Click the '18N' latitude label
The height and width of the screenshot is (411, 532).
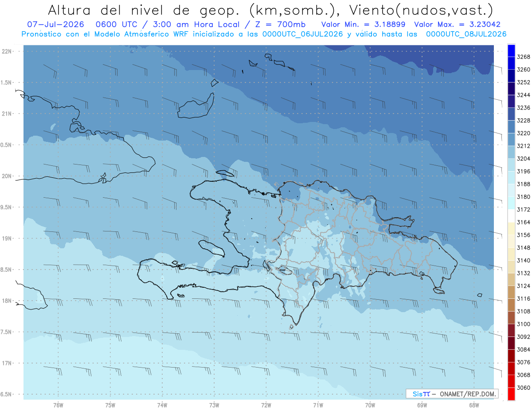[x=8, y=301]
